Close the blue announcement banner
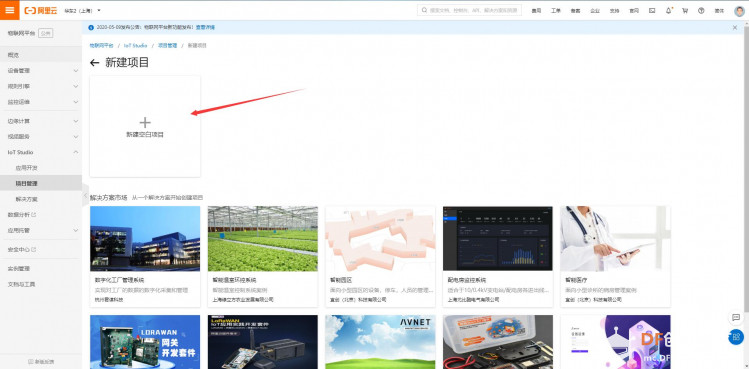This screenshot has width=749, height=369. point(735,28)
